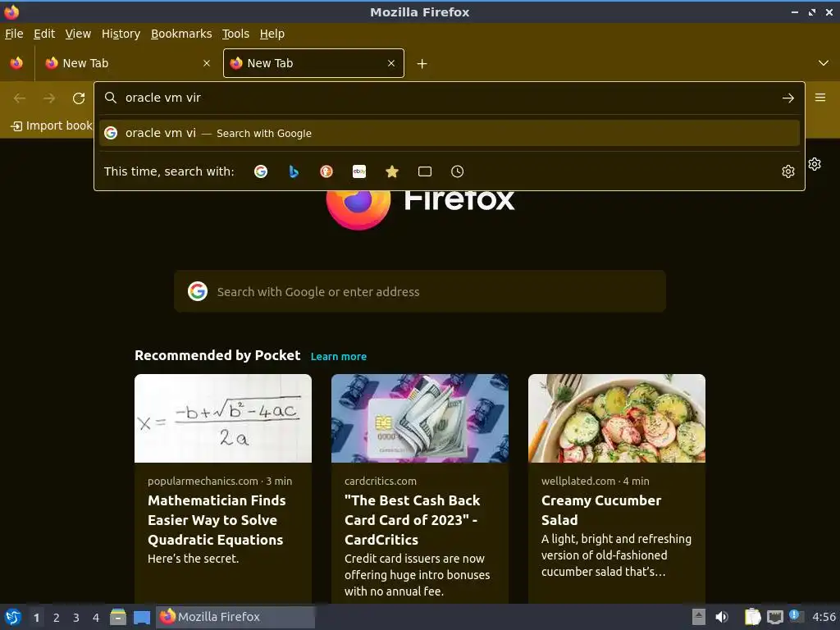
Task: Search bookmarks via the star icon
Action: click(x=392, y=171)
